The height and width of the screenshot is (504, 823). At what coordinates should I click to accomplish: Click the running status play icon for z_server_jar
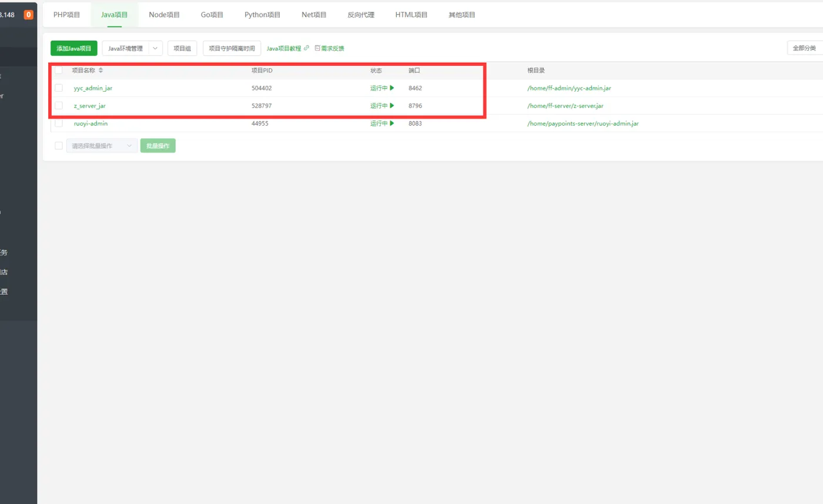coord(392,106)
